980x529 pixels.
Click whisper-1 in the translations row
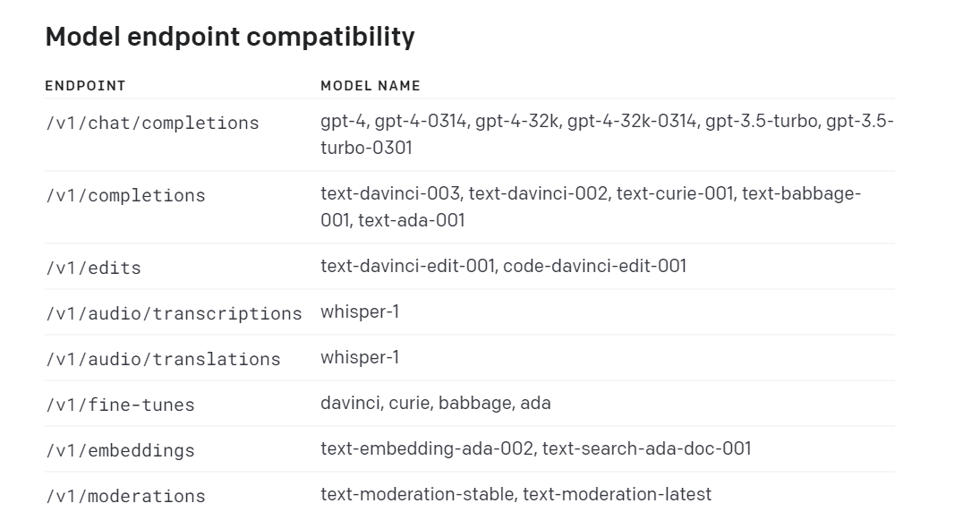pyautogui.click(x=360, y=358)
